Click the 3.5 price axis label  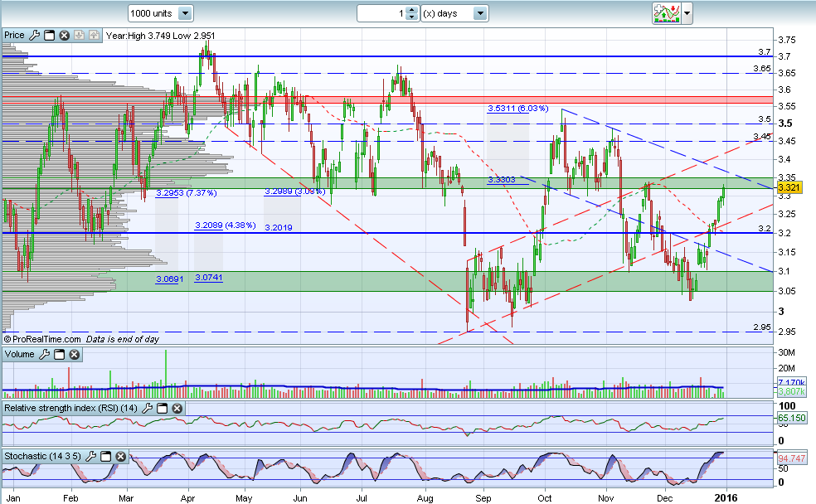[784, 124]
